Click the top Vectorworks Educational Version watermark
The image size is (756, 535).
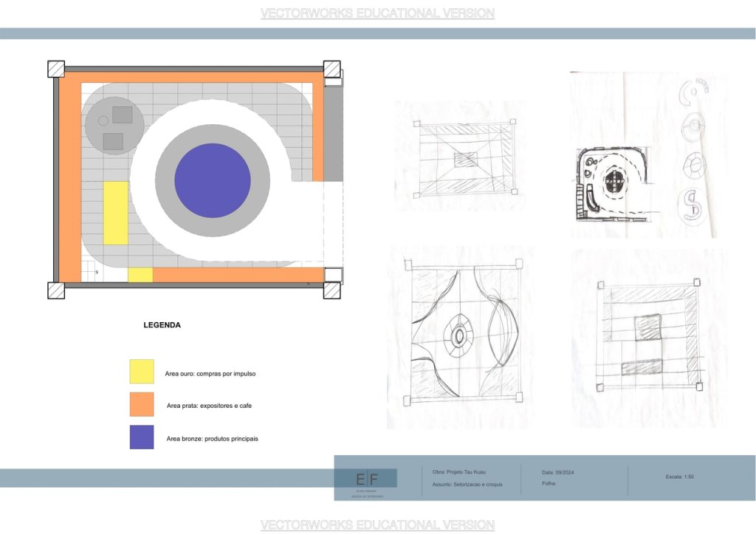click(x=377, y=13)
